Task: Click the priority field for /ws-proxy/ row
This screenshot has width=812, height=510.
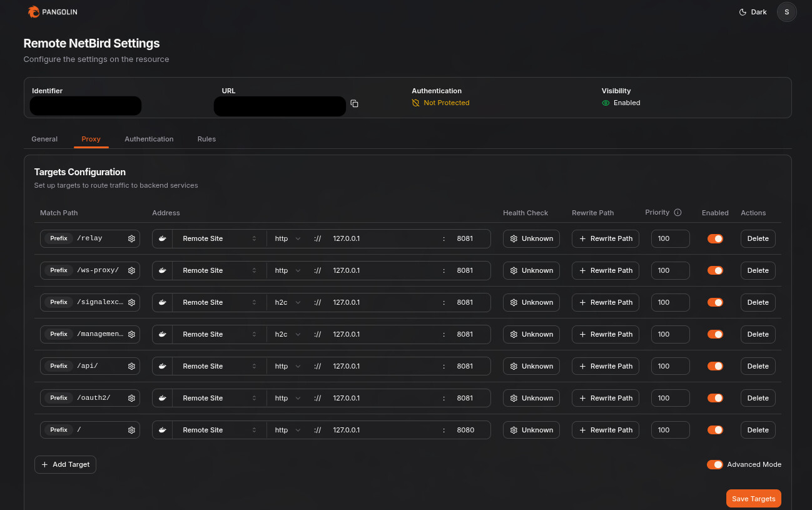Action: (x=670, y=270)
